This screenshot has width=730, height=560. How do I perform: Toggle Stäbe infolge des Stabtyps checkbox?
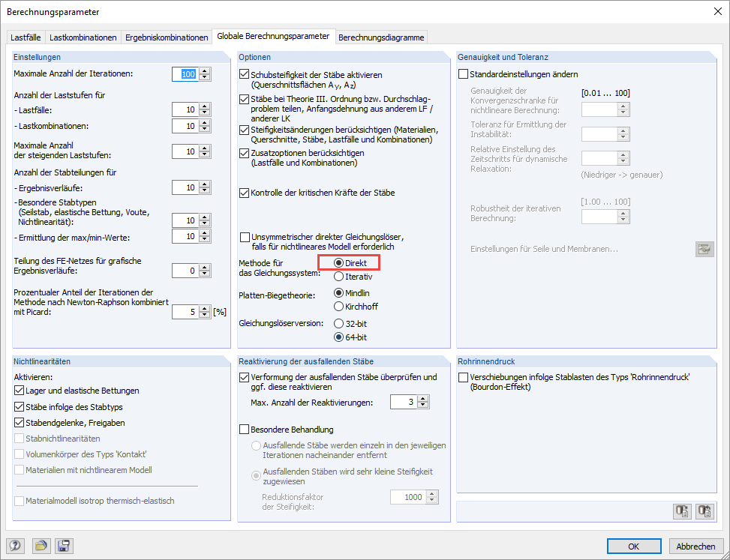19,407
